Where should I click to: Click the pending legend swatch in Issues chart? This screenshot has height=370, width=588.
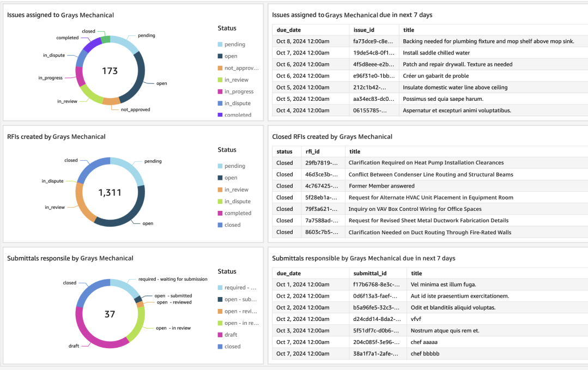tap(220, 45)
